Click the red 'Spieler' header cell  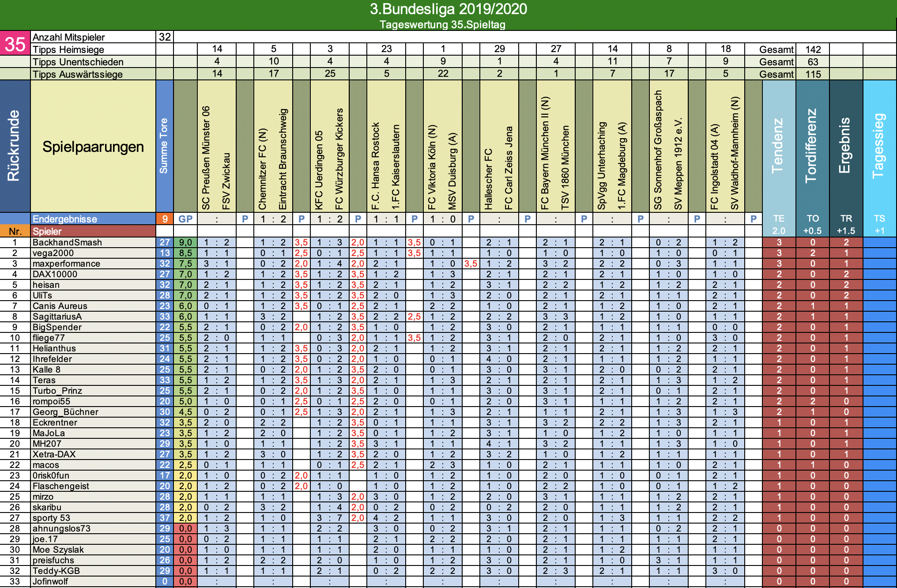[x=93, y=231]
